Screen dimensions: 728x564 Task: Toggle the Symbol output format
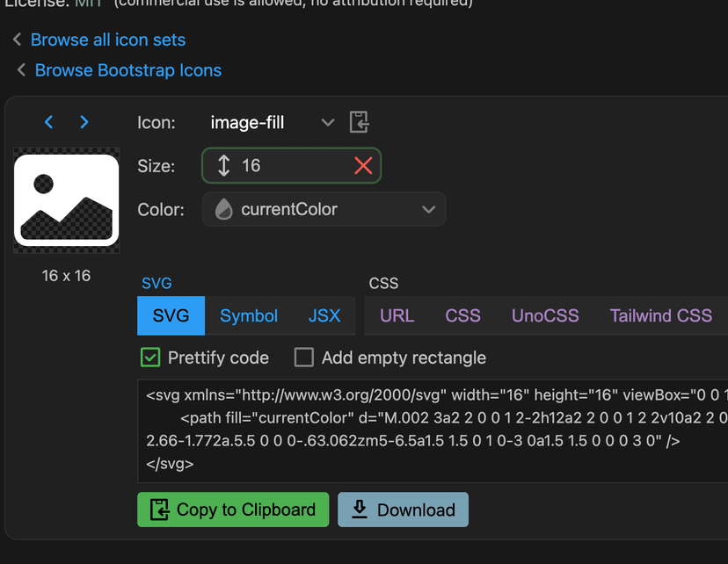248,315
